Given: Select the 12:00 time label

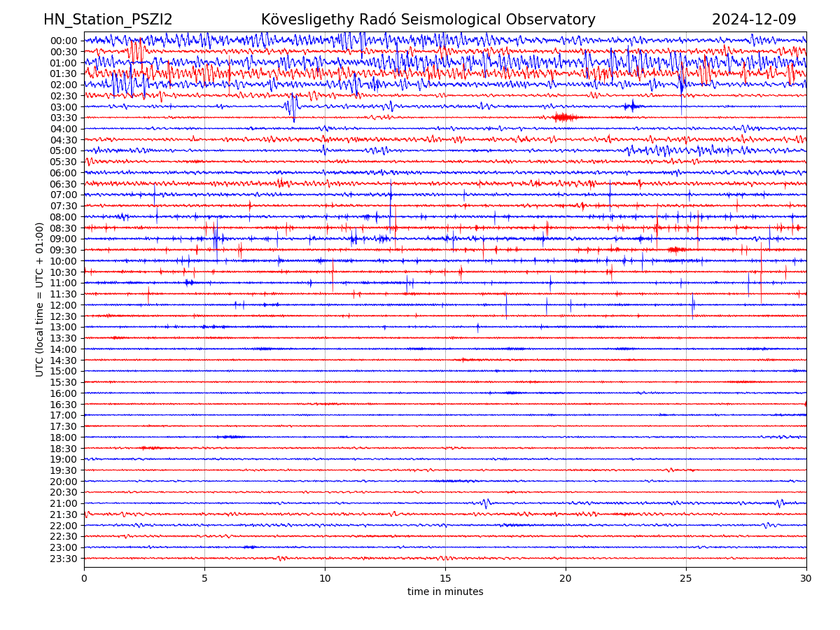Looking at the screenshot, I should coord(64,305).
